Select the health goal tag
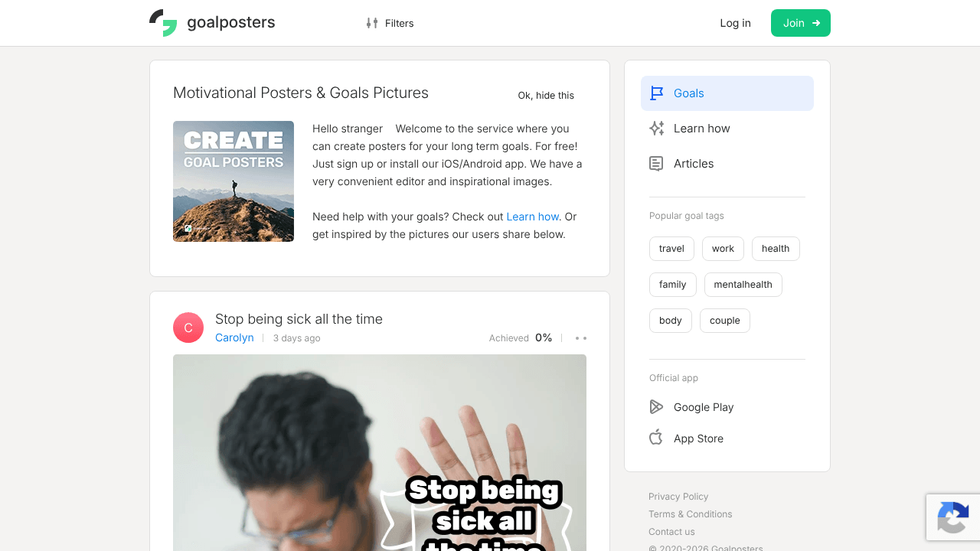980x551 pixels. point(776,249)
